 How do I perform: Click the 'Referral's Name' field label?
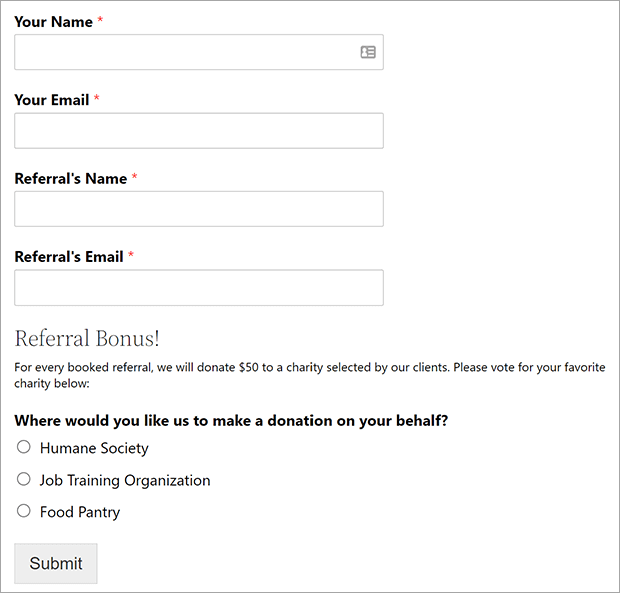[x=71, y=179]
